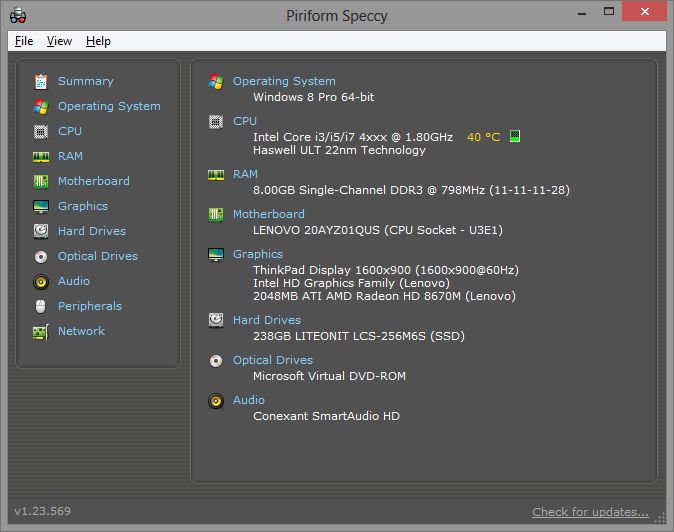
Task: Click the Windows 8 Pro 64-bit text
Action: (313, 97)
